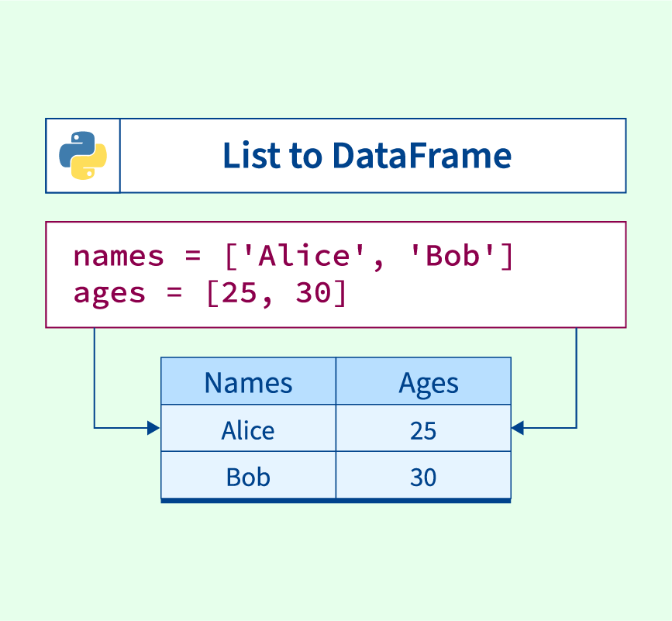The image size is (672, 621).
Task: Select the "List to DataFrame" title text
Action: [367, 156]
